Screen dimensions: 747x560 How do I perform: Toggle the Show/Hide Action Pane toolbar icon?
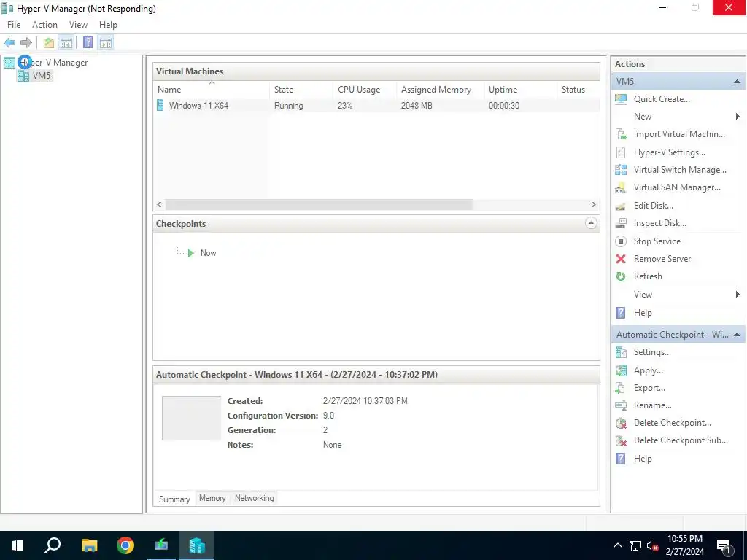[106, 43]
